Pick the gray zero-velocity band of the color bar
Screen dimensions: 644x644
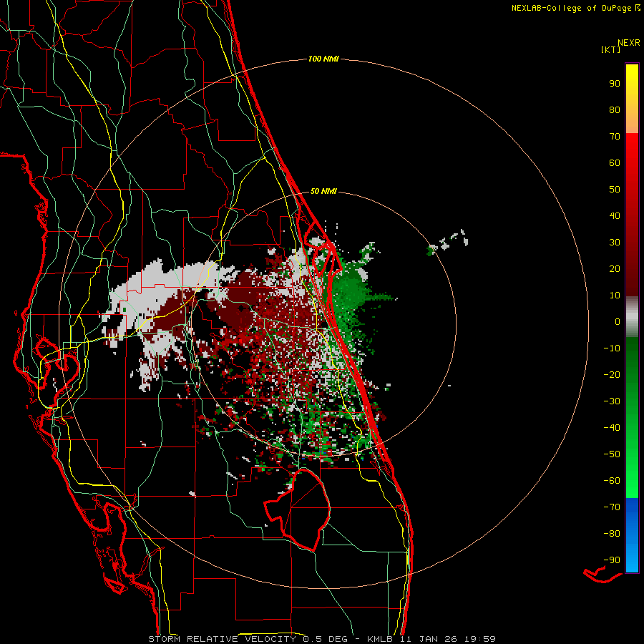tap(632, 317)
